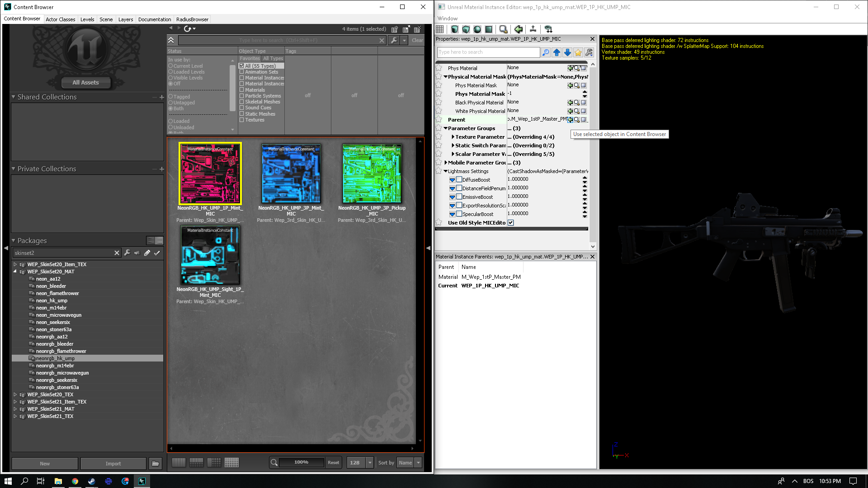868x488 pixels.
Task: Click the wrench options icon in properties panel
Action: tap(589, 52)
